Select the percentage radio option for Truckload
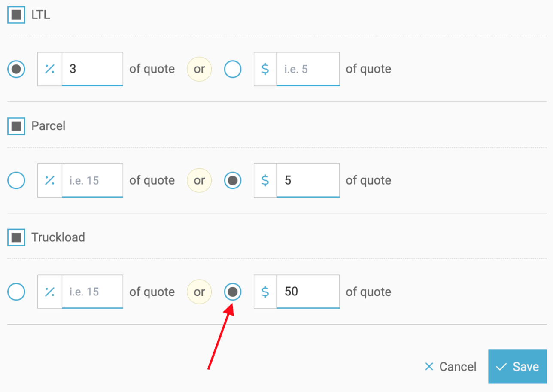The image size is (553, 392). click(x=16, y=292)
